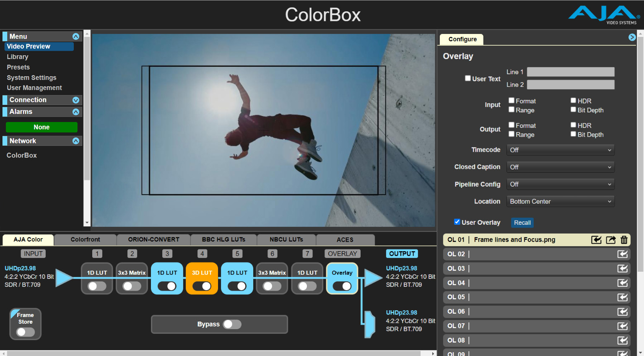Turn on the Frame Store
Screen dimensions: 644x356
pyautogui.click(x=25, y=332)
